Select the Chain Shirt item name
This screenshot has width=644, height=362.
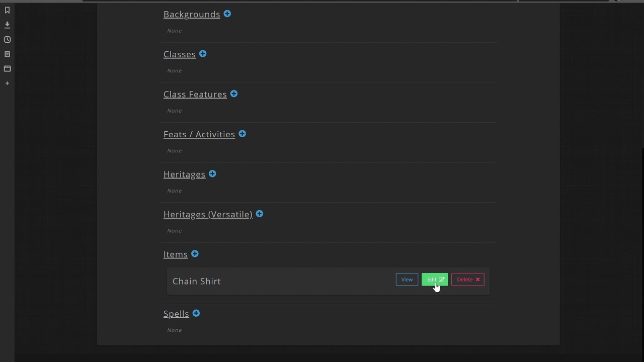tap(197, 281)
